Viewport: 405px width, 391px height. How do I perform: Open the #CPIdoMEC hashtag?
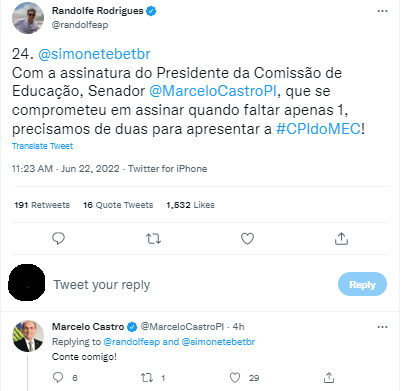[x=318, y=129]
